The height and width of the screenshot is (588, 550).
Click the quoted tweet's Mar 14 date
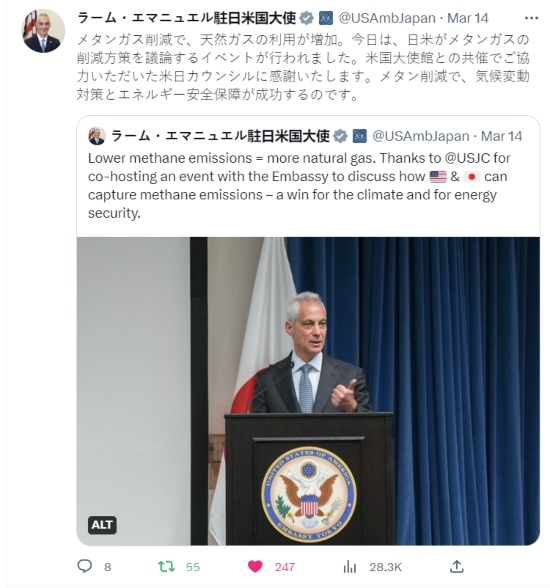tap(501, 136)
